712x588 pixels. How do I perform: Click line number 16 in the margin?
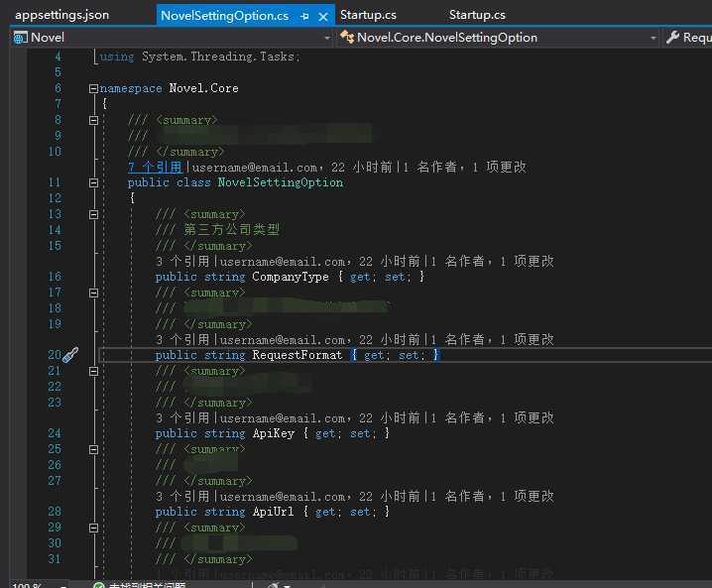55,277
